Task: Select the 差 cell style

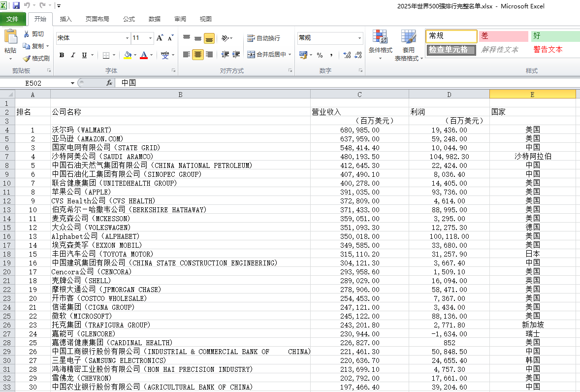Action: [503, 36]
